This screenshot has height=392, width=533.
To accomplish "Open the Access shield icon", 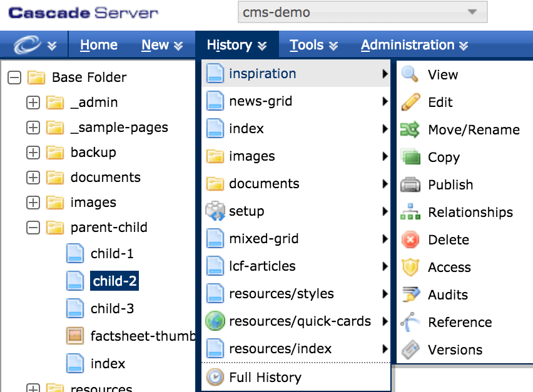I will tap(410, 268).
